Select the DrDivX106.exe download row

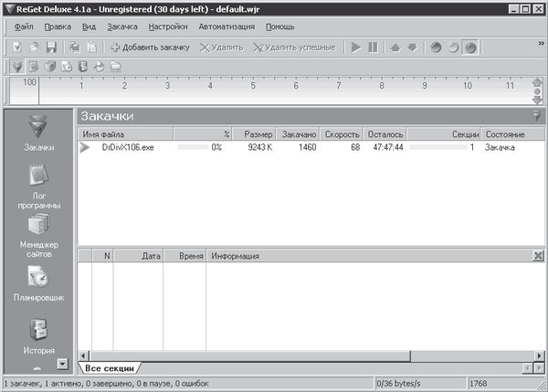(127, 147)
